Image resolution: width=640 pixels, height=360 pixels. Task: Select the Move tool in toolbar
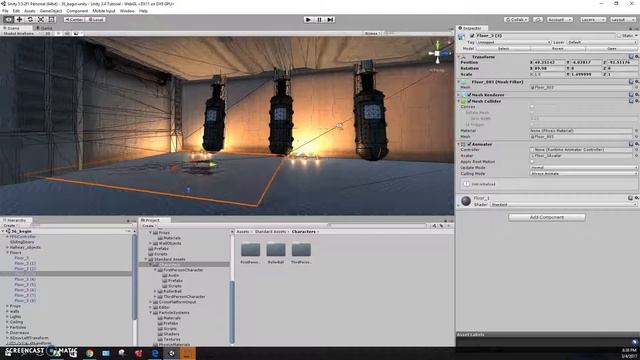coord(19,20)
